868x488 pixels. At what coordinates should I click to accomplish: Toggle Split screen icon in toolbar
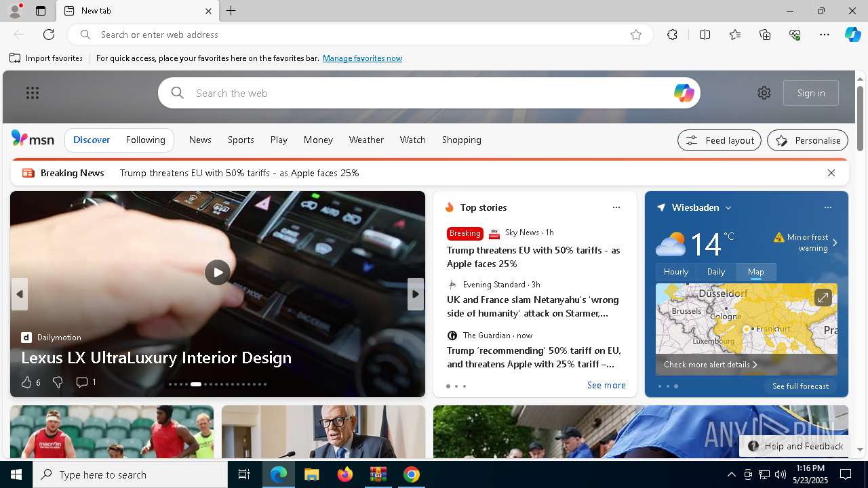click(705, 35)
